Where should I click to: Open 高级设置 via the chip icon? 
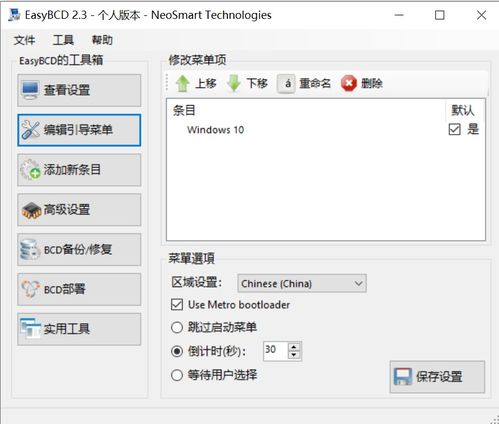tap(31, 210)
